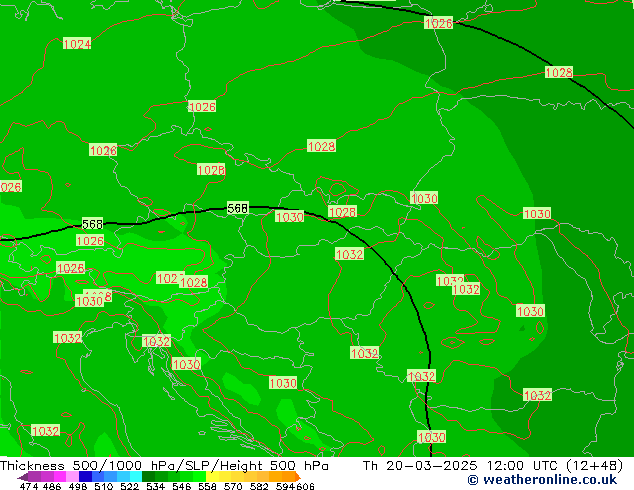Select the 568 height label above 1026

point(92,224)
